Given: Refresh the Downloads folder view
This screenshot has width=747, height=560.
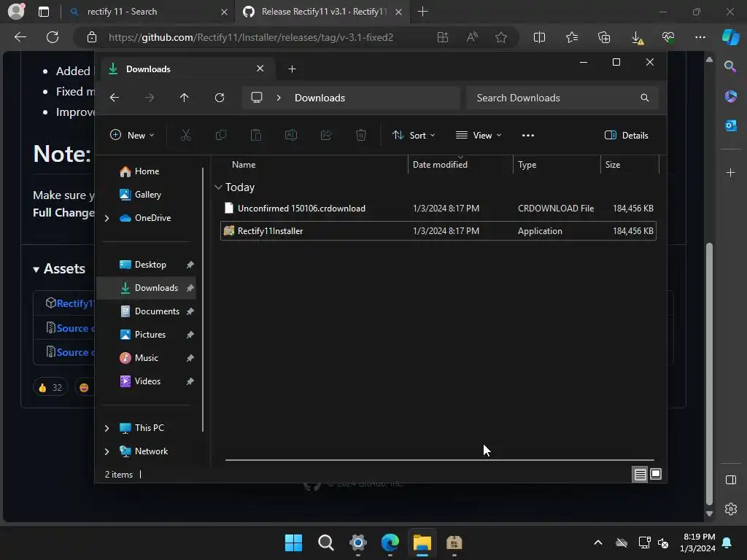Looking at the screenshot, I should click(x=219, y=98).
